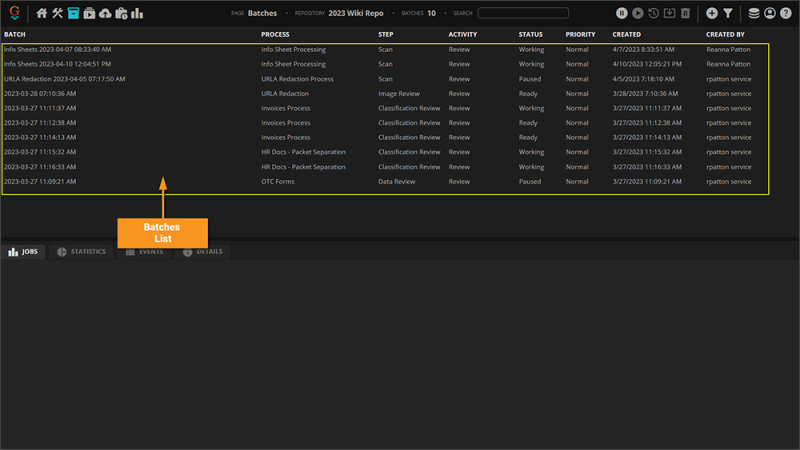Viewport: 800px width, 450px height.
Task: Click the 'URLA Redaction Process' process cell
Action: pyautogui.click(x=297, y=79)
